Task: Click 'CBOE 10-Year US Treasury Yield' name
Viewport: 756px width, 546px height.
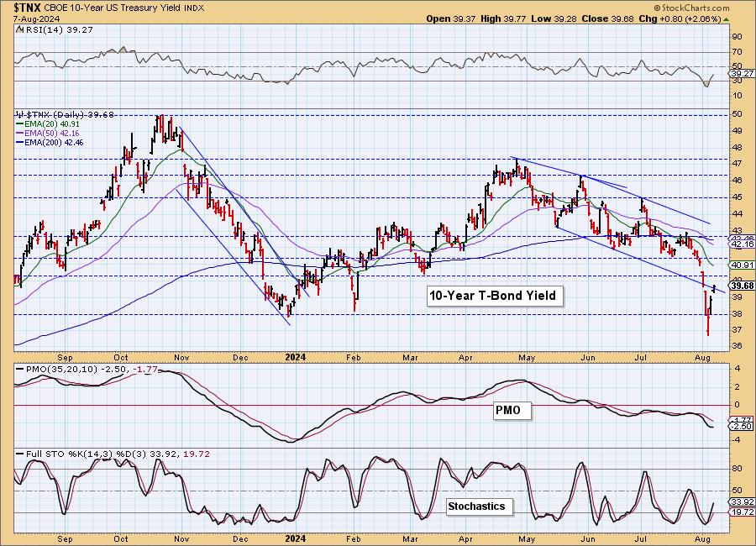Action: point(113,8)
